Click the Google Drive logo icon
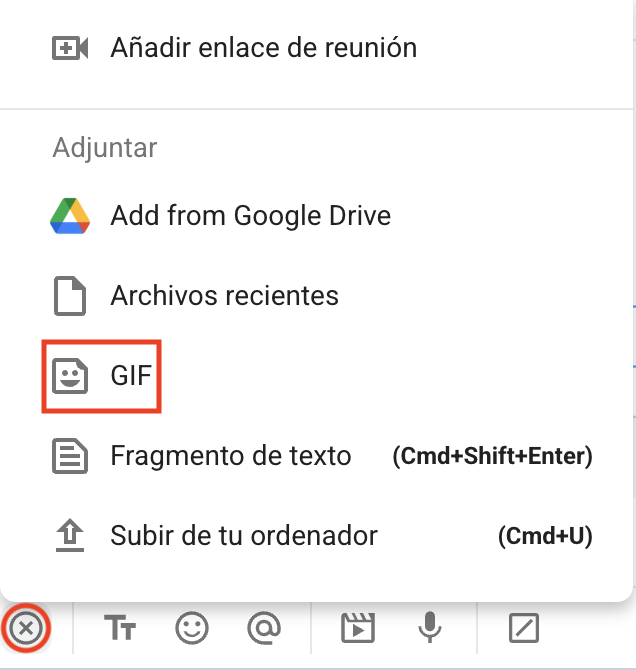The image size is (636, 670). click(x=70, y=216)
